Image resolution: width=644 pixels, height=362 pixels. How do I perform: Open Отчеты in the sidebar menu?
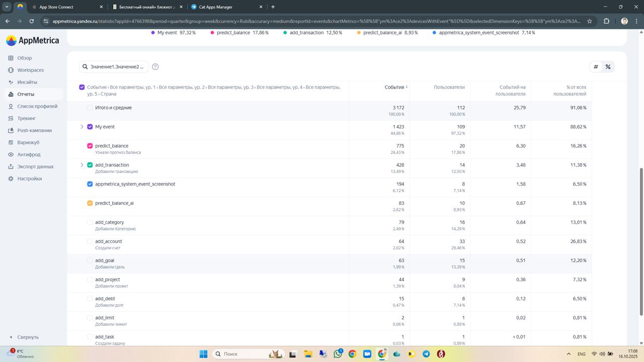26,95
